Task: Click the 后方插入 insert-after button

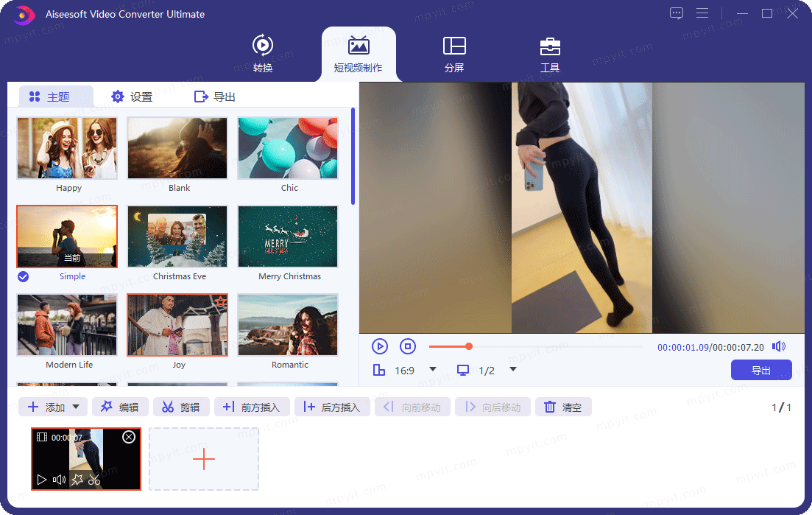Action: [332, 407]
